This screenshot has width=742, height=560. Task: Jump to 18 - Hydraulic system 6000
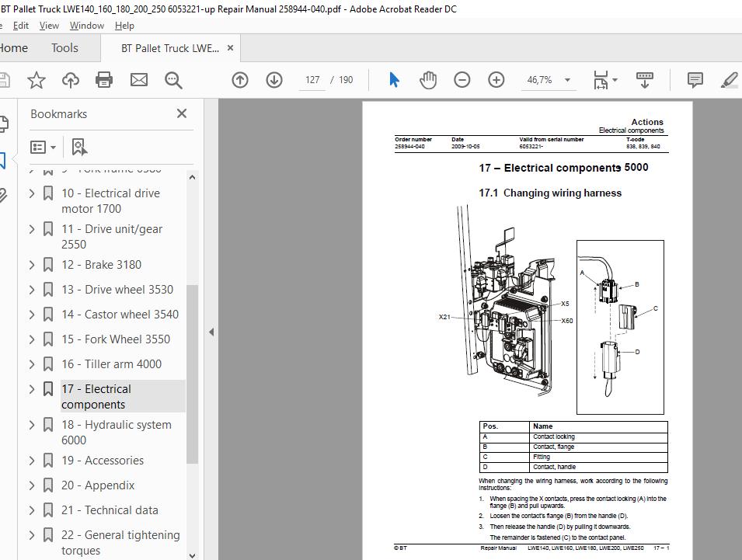(x=117, y=433)
